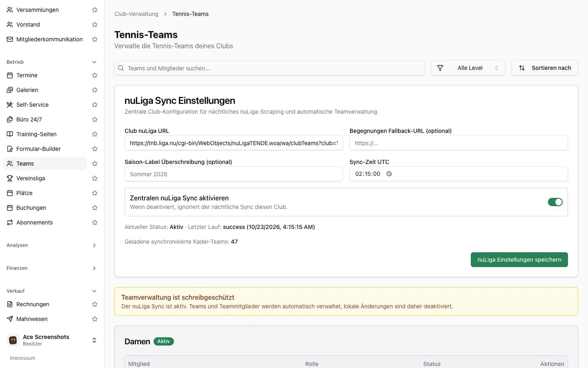588x368 pixels.
Task: Click the star next to Mitgliederkommunikation
Action: pos(95,39)
